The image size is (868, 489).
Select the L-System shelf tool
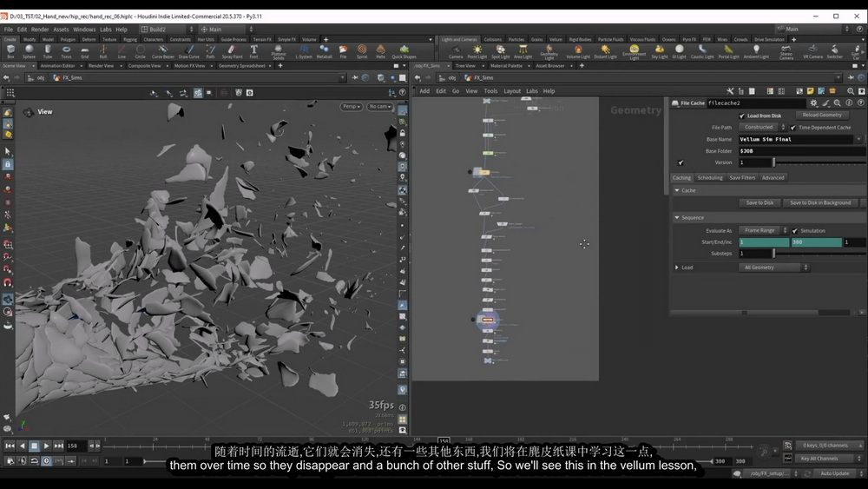click(304, 51)
